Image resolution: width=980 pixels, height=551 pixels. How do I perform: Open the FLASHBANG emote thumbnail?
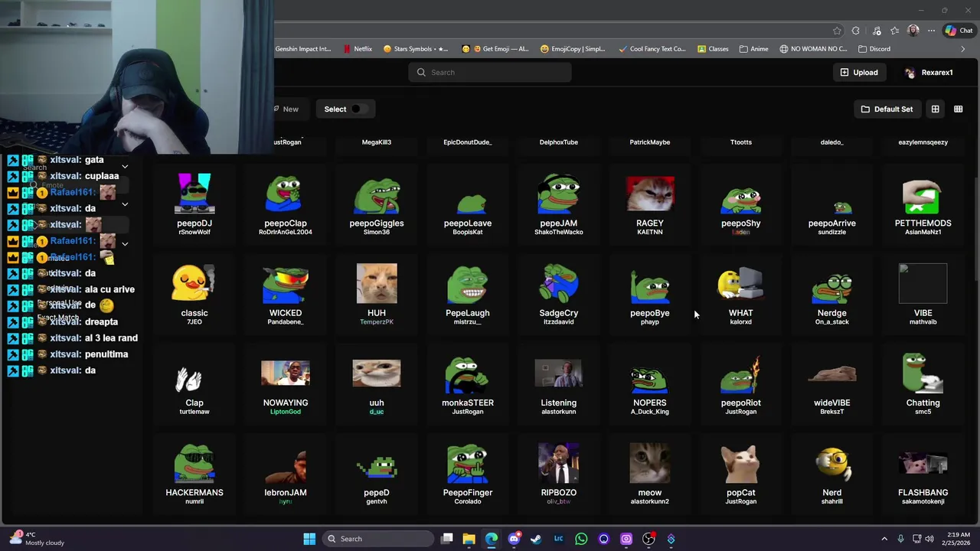pyautogui.click(x=923, y=464)
